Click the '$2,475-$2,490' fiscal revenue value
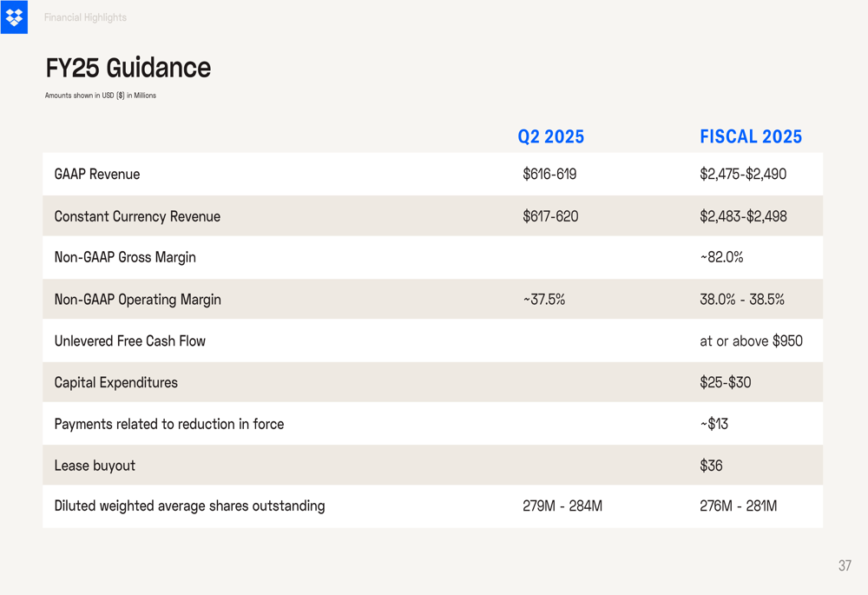 coord(743,174)
